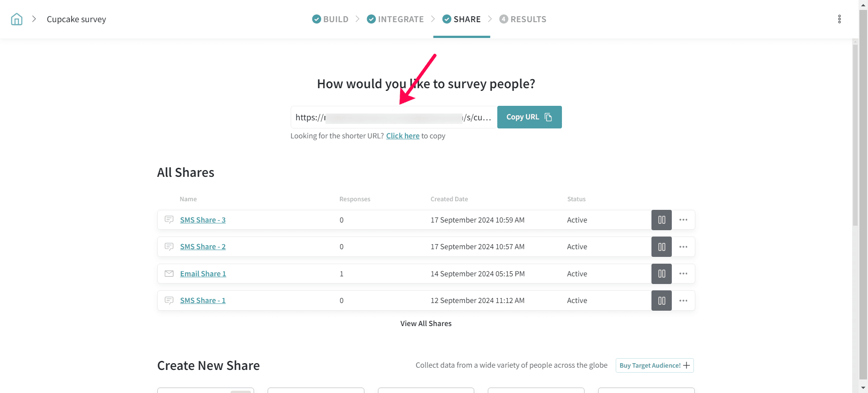The height and width of the screenshot is (393, 868).
Task: Open the vertical three-dot options menu
Action: coord(839,19)
